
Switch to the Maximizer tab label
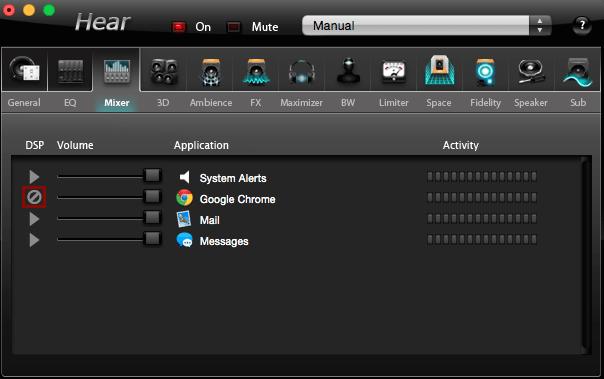click(302, 103)
